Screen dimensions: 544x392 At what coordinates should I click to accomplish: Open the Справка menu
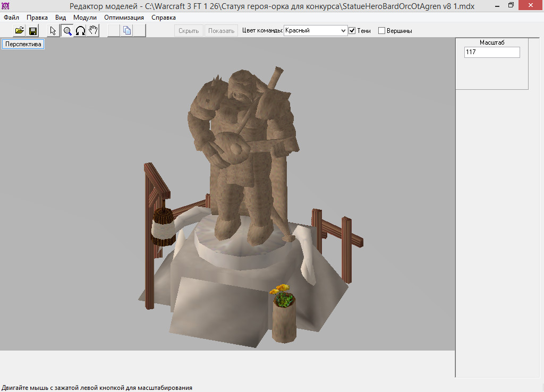click(x=164, y=18)
